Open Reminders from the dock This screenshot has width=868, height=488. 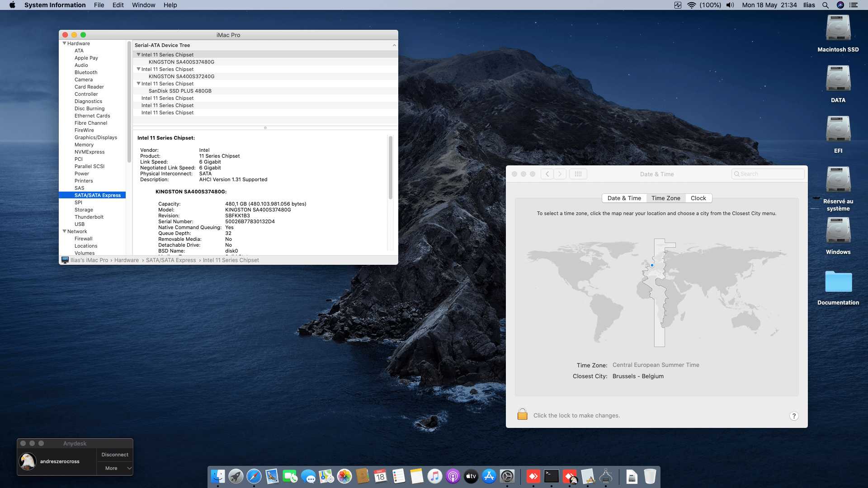point(399,476)
